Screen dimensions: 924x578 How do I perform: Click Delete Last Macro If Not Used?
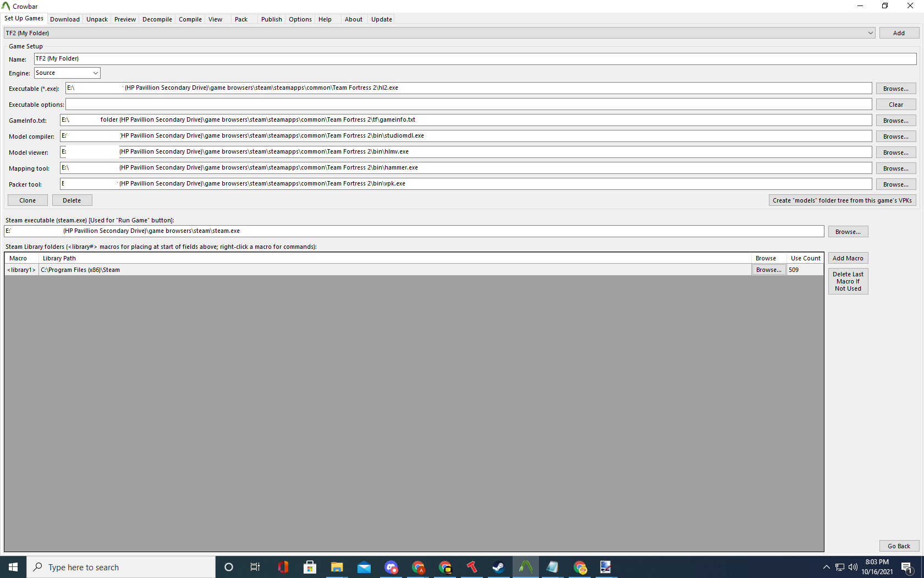tap(848, 281)
